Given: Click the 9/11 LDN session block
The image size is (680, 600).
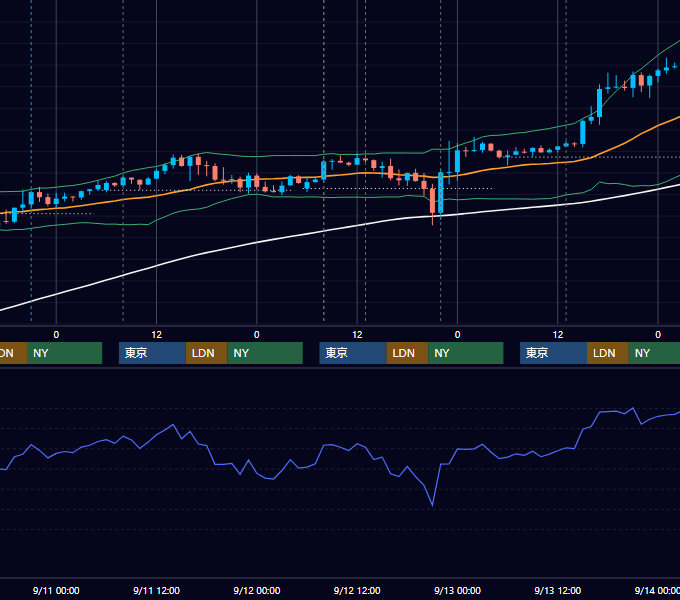Looking at the screenshot, I should [206, 353].
